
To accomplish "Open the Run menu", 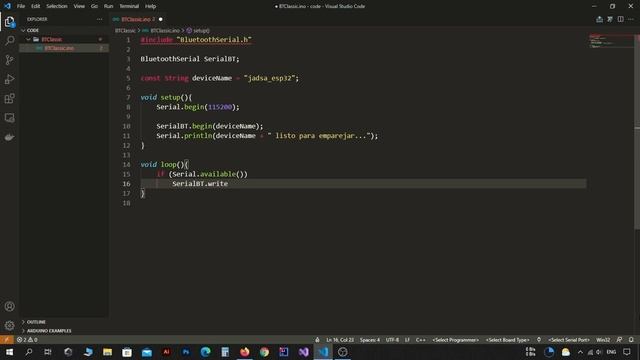I will click(x=108, y=6).
